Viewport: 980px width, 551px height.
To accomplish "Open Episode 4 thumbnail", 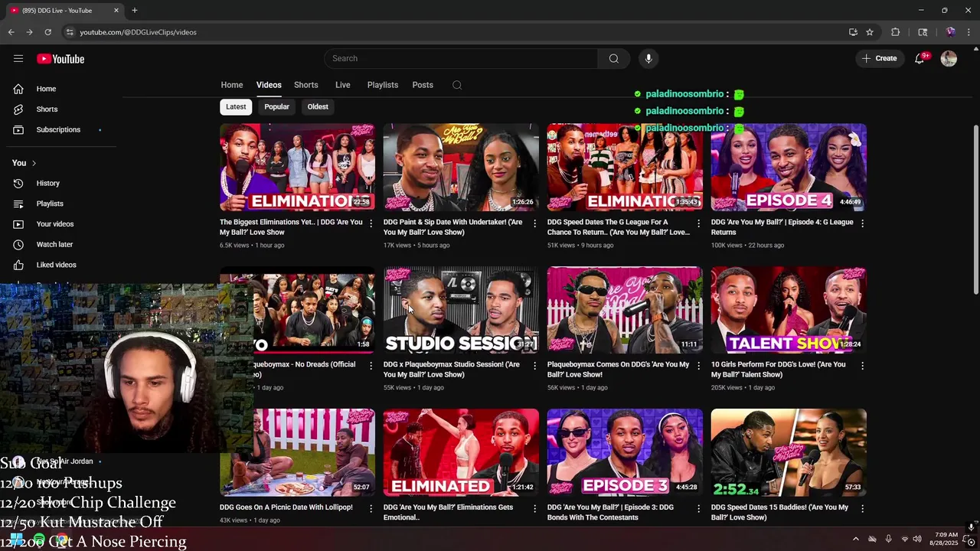I will (x=789, y=168).
